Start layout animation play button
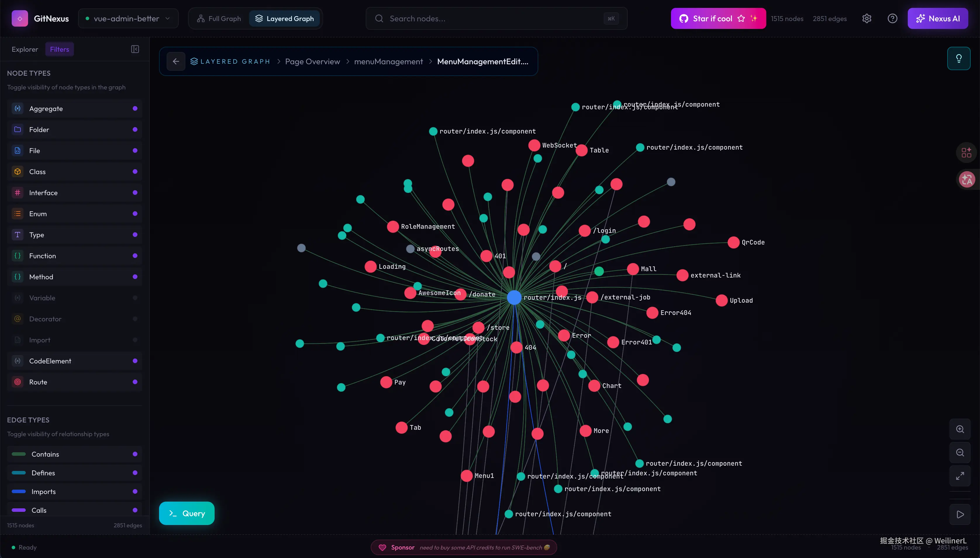This screenshot has height=558, width=980. [x=960, y=514]
